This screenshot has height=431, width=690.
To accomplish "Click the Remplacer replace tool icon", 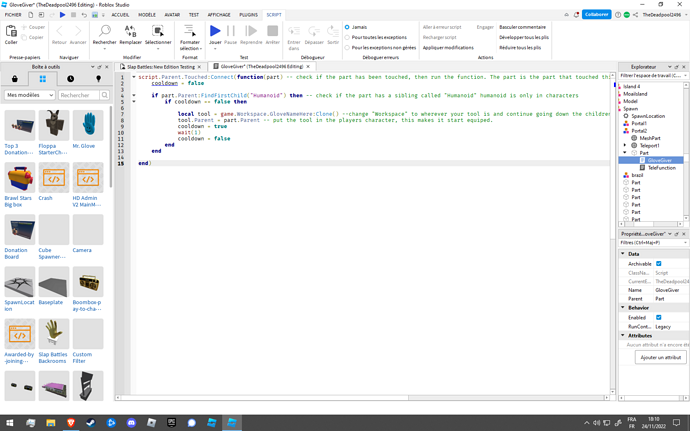I will (x=131, y=33).
